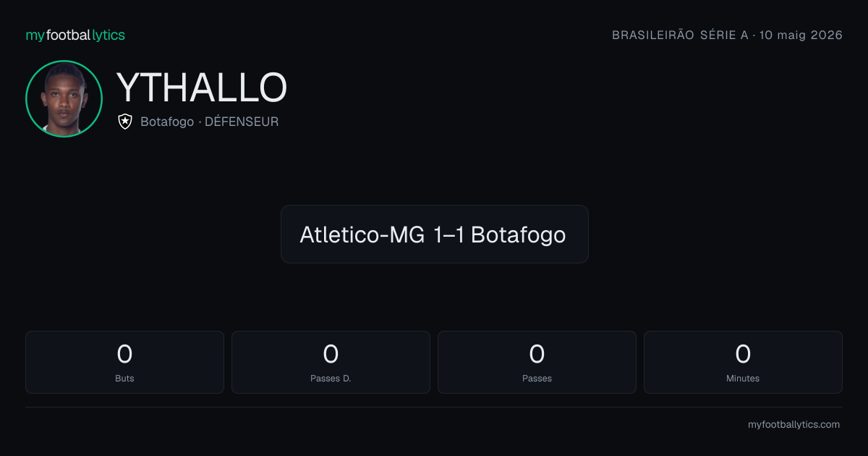Click the DÉFENSEUR position label
Screen dimensions: 868x456
(x=242, y=122)
